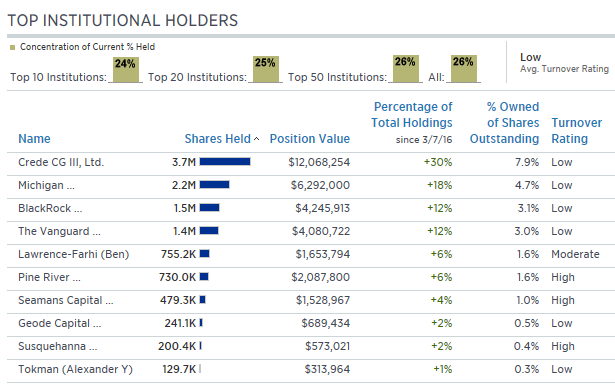Select the BlackRock holder row

(x=311, y=208)
